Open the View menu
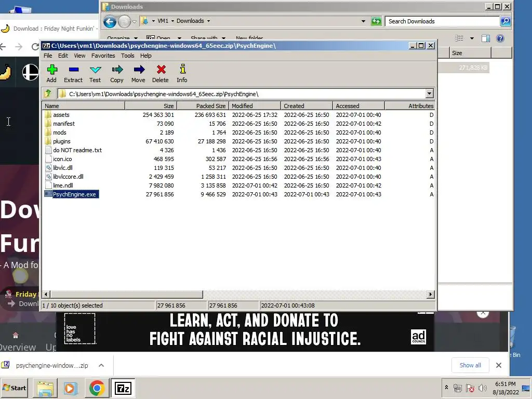This screenshot has height=399, width=532. (79, 56)
